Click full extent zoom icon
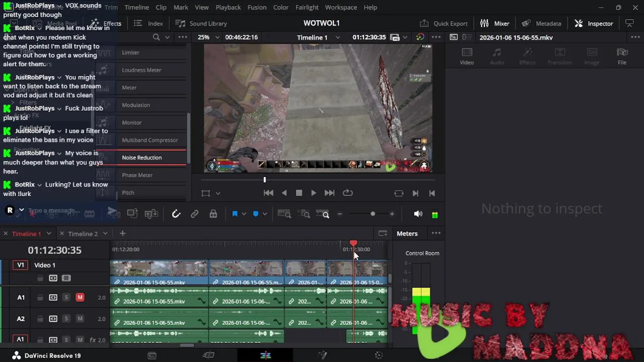Image resolution: width=644 pixels, height=362 pixels. point(284,214)
